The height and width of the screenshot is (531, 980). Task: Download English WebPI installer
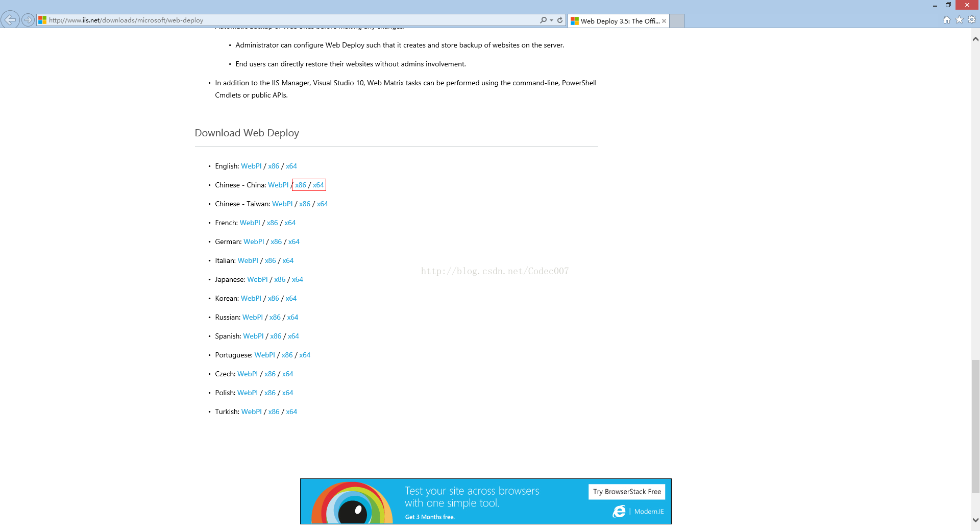251,166
